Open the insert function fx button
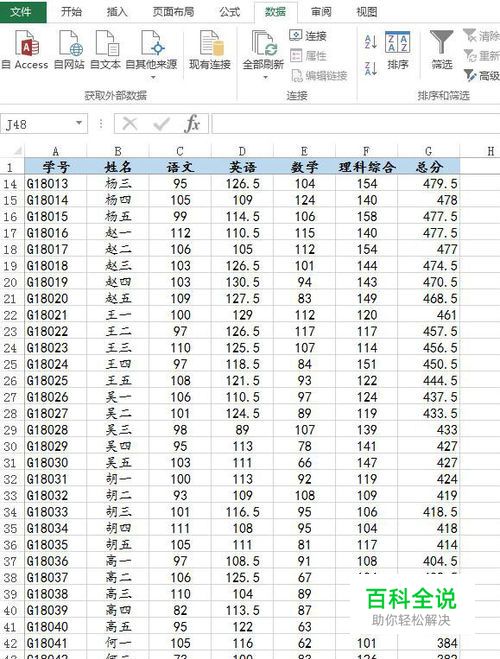 coord(192,124)
